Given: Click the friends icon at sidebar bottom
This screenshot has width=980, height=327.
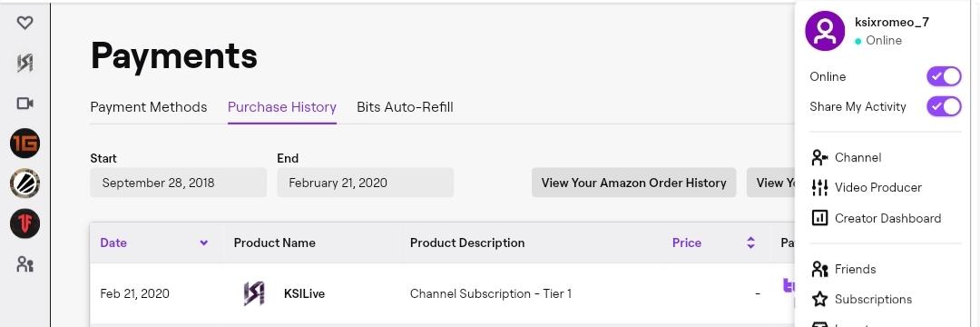Looking at the screenshot, I should (25, 264).
